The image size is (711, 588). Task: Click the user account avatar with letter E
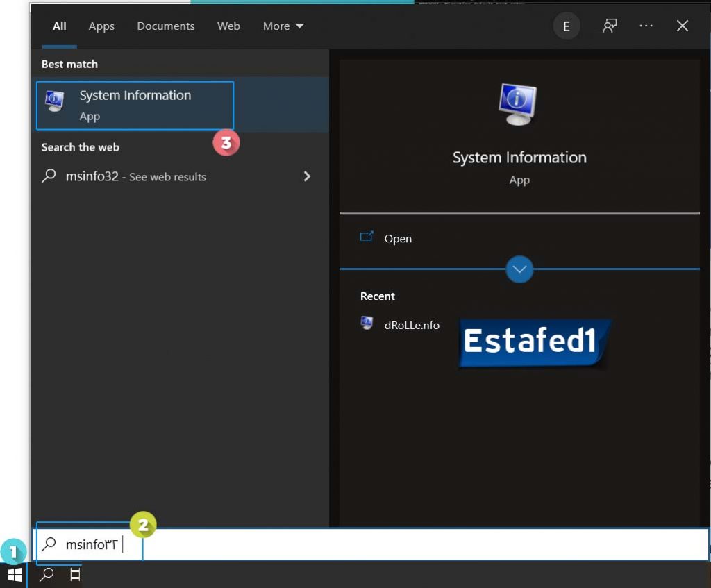point(567,26)
